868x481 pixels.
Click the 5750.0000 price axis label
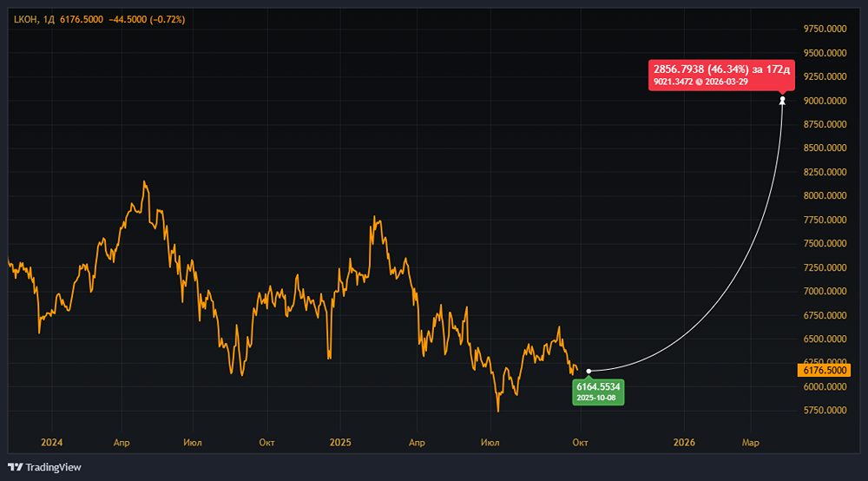point(825,410)
